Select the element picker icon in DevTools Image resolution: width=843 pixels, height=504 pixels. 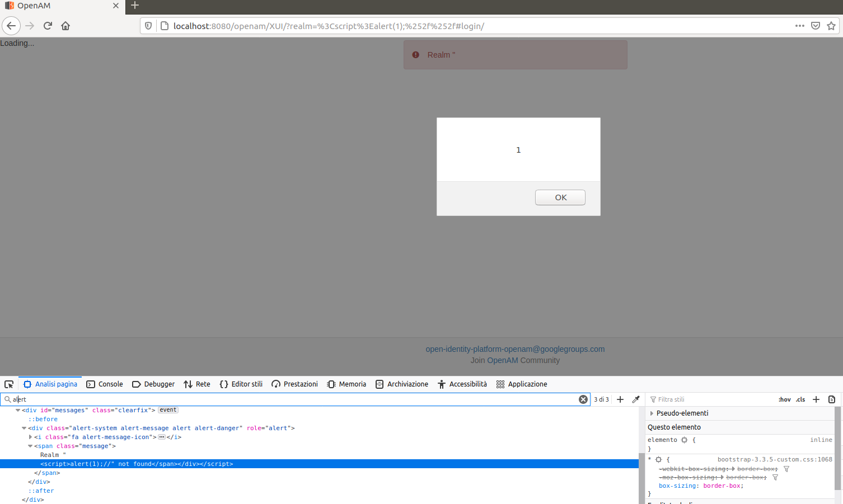pos(9,384)
